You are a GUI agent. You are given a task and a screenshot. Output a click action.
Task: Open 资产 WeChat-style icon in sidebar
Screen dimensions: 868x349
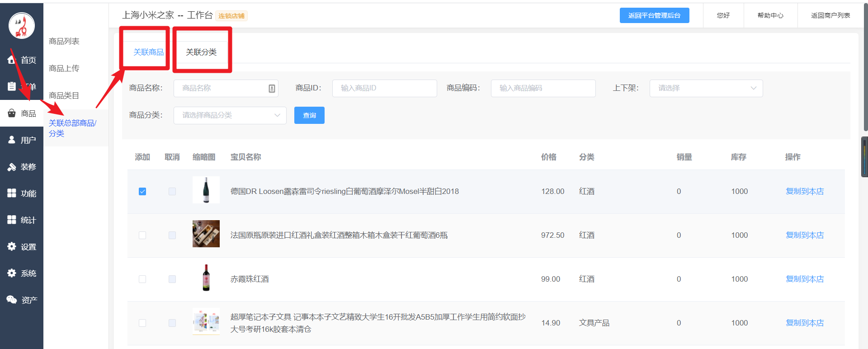coord(12,299)
